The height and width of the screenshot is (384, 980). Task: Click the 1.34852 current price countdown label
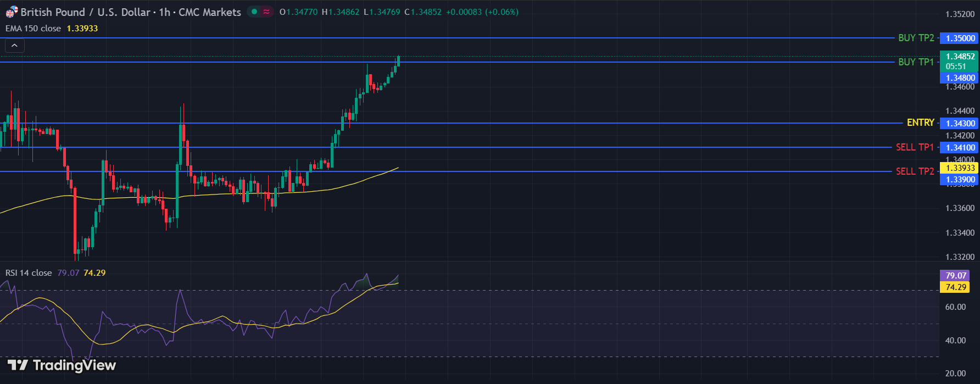click(960, 61)
